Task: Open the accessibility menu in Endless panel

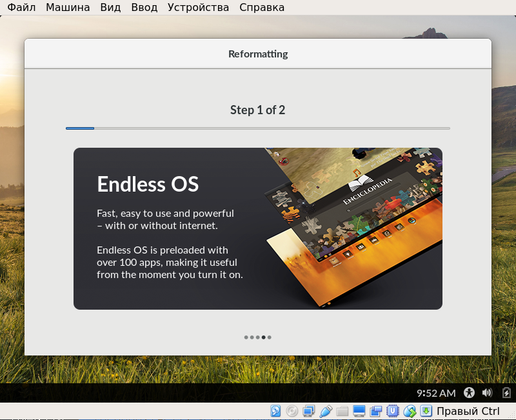Action: click(469, 393)
